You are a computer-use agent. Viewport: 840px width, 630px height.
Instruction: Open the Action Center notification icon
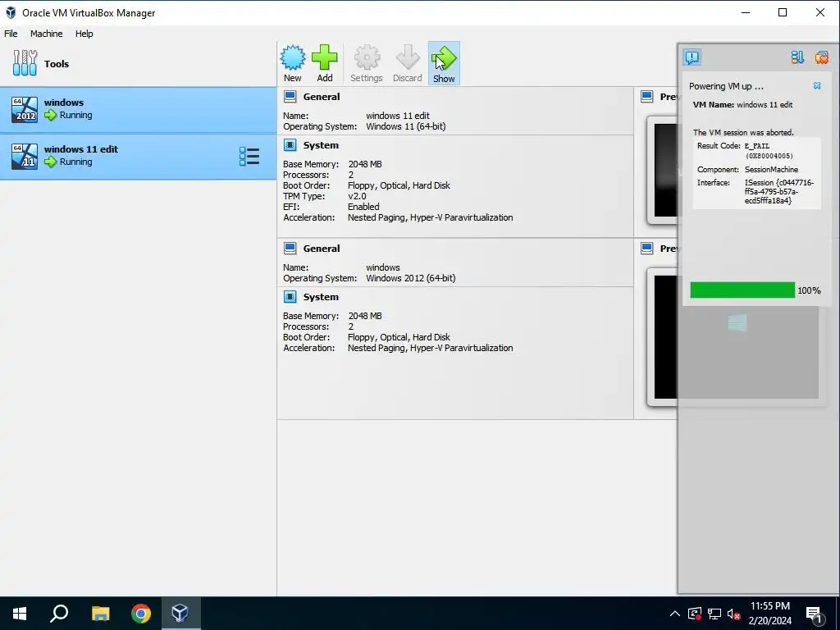coord(815,614)
